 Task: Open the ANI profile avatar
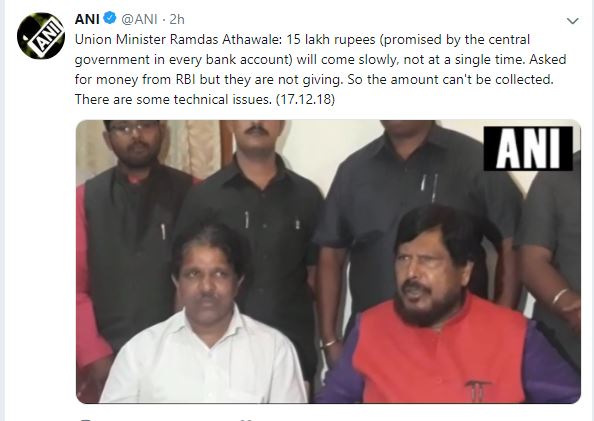coord(41,36)
